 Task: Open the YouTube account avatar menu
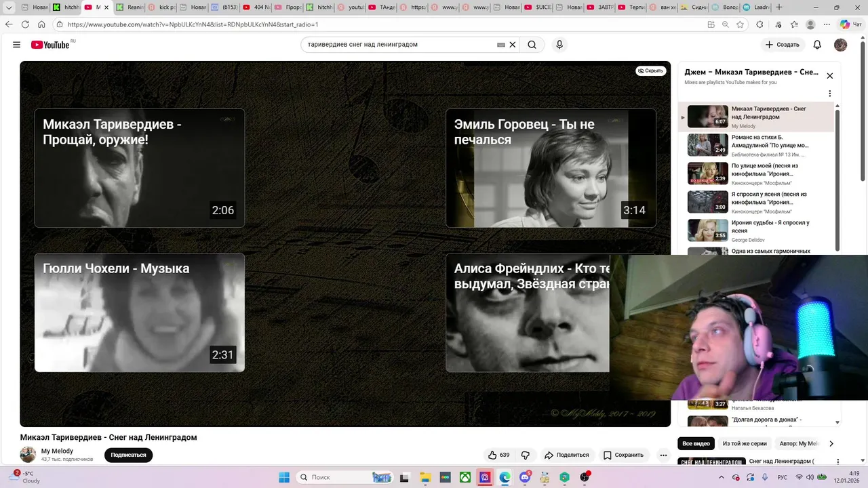point(840,45)
